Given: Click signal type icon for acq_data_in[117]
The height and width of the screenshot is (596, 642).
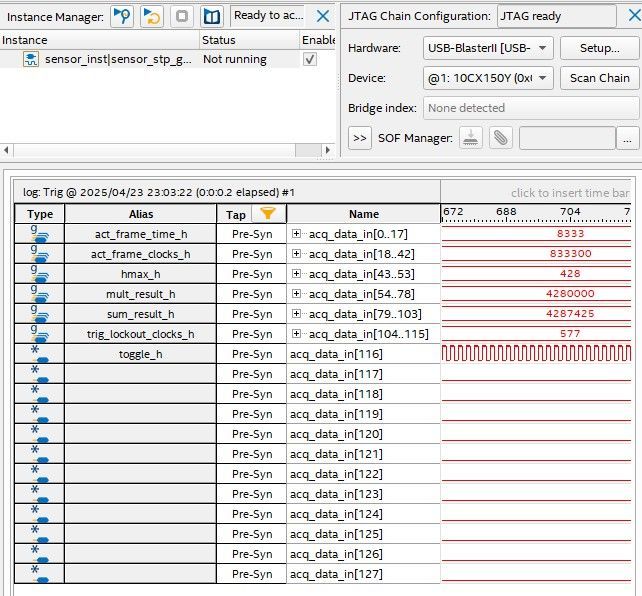Looking at the screenshot, I should point(39,374).
